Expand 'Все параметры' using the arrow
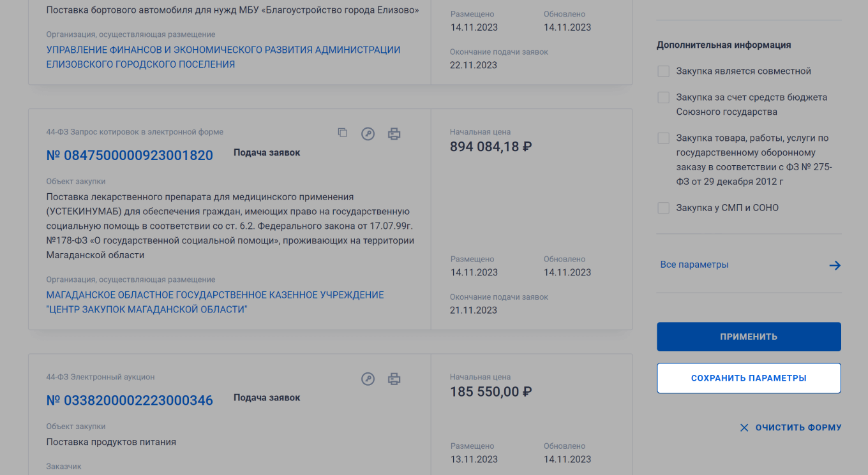 click(x=835, y=265)
